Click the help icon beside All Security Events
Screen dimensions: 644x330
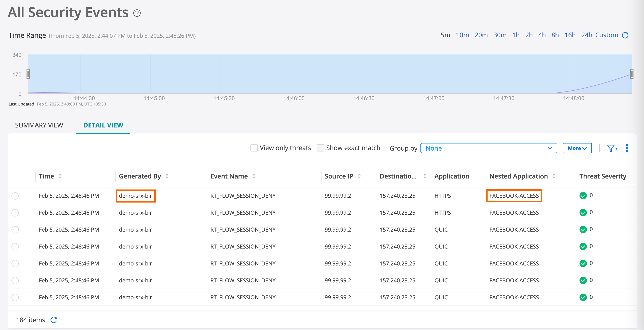(x=137, y=13)
